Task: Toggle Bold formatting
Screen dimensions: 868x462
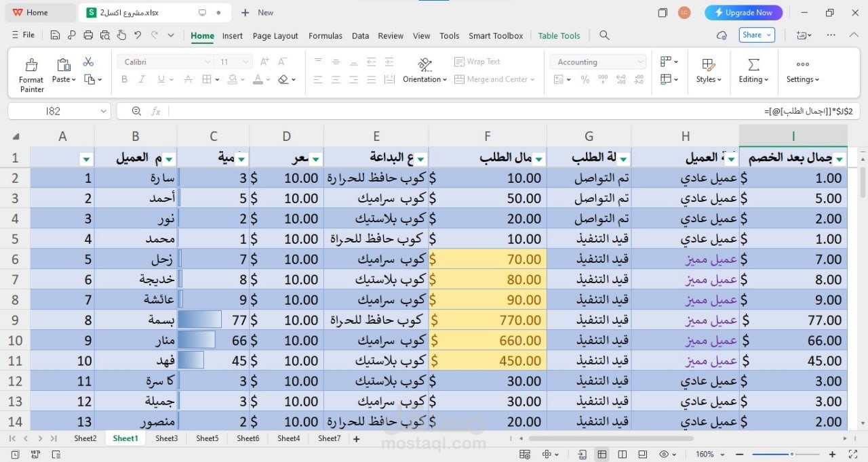Action: pos(124,79)
